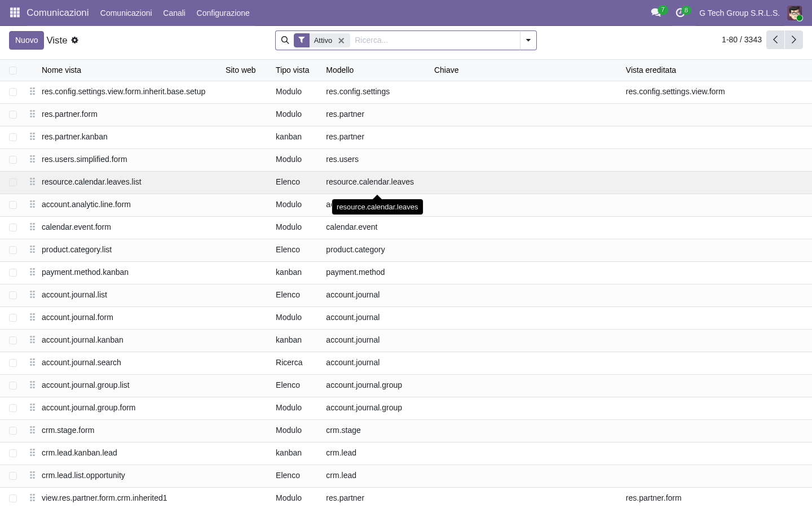Sort by Tipo vista column header
Image resolution: width=812 pixels, height=508 pixels.
[292, 70]
